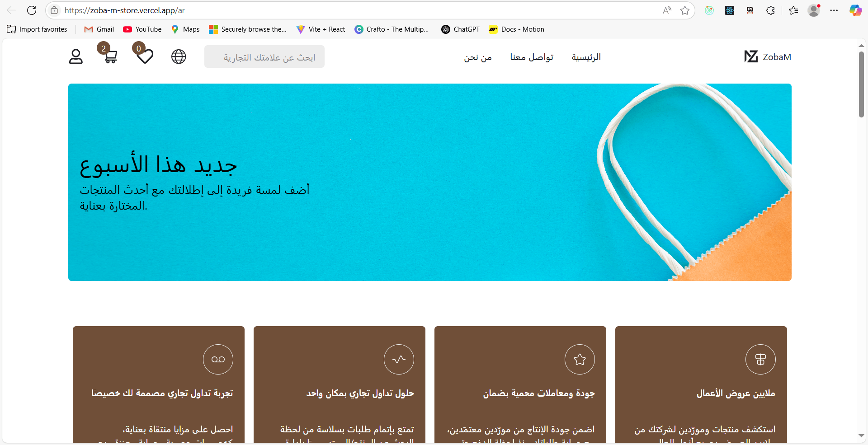Screen dimensions: 868x445
Task: Open browser Extensions puzzle icon
Action: (x=771, y=10)
